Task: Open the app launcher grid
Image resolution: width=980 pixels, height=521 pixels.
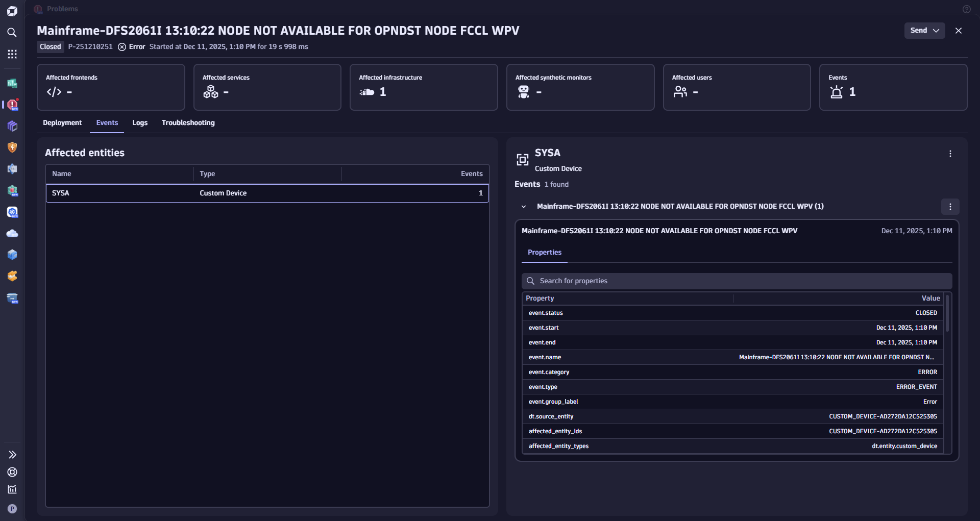Action: coord(12,54)
